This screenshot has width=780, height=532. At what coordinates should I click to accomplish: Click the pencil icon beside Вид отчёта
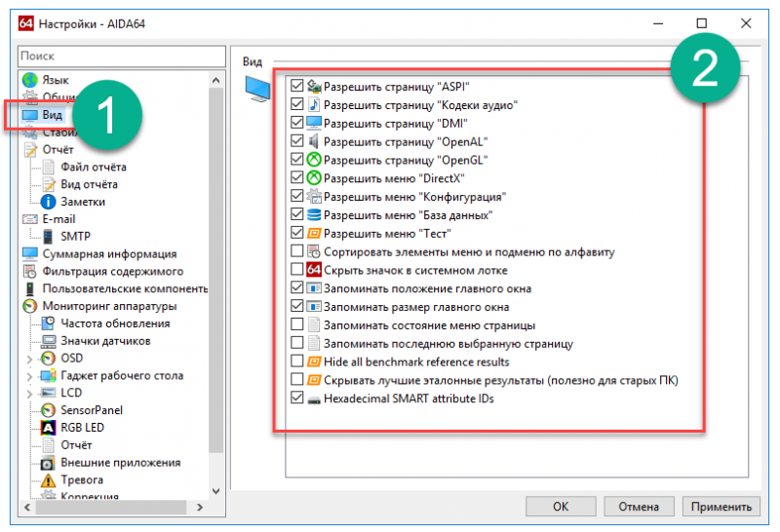[48, 184]
